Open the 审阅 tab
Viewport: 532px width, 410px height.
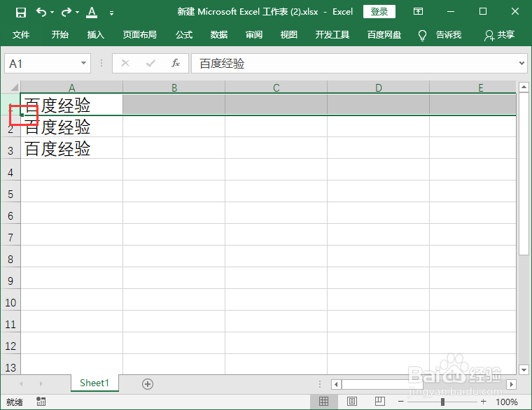[x=254, y=34]
